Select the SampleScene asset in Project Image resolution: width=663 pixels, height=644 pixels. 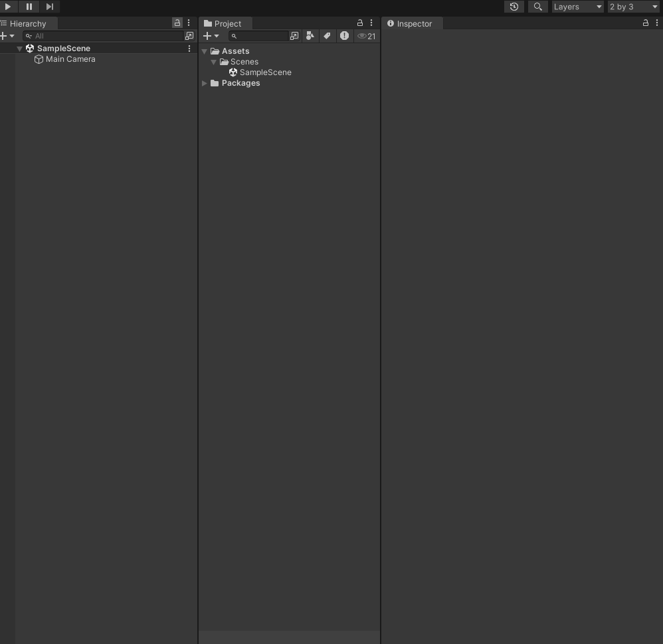[x=265, y=72]
